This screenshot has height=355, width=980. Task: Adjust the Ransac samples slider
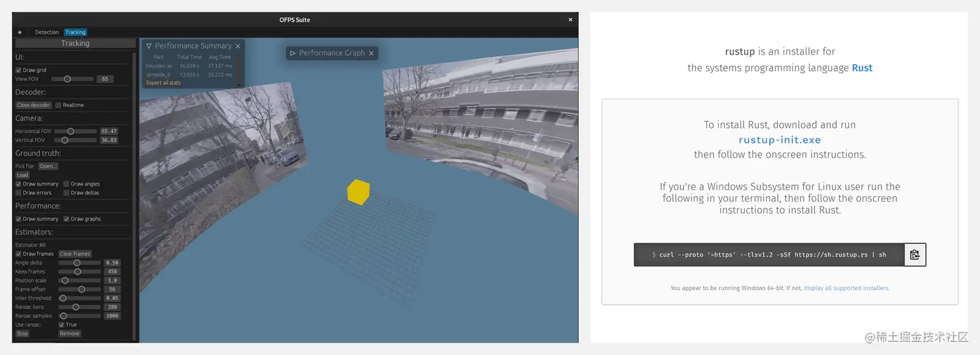click(x=80, y=316)
